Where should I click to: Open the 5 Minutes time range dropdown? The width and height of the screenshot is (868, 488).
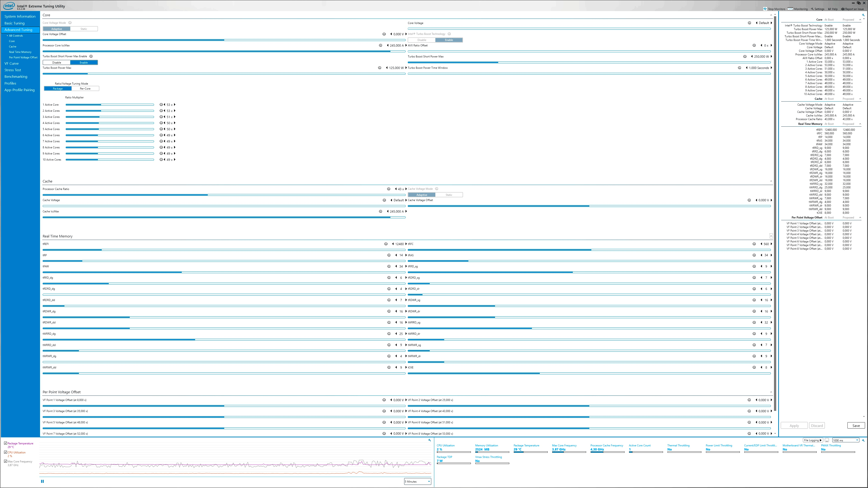417,482
